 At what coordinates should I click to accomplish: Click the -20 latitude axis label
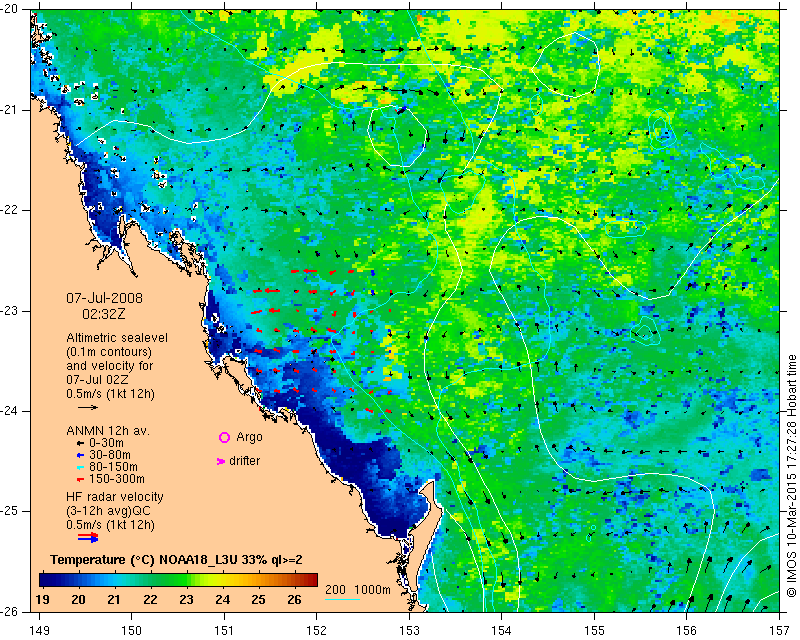tap(9, 9)
